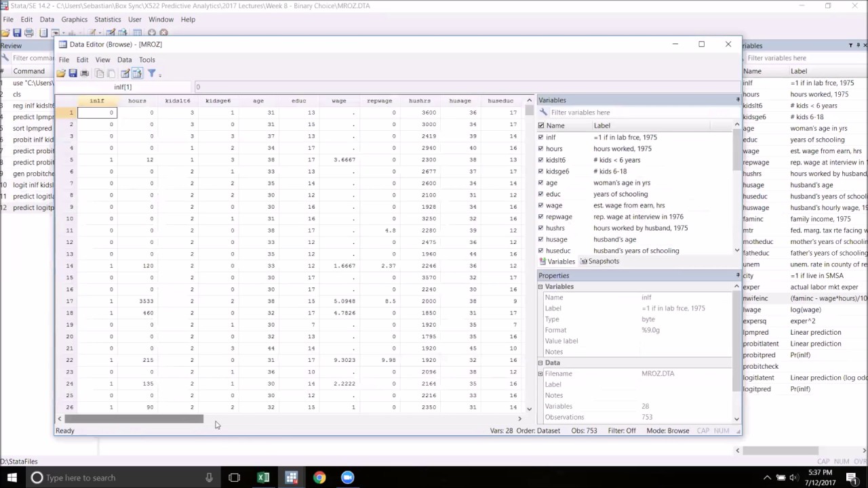Click Copy icon in Data Editor toolbar
Screen dimensions: 868x488
(x=100, y=73)
